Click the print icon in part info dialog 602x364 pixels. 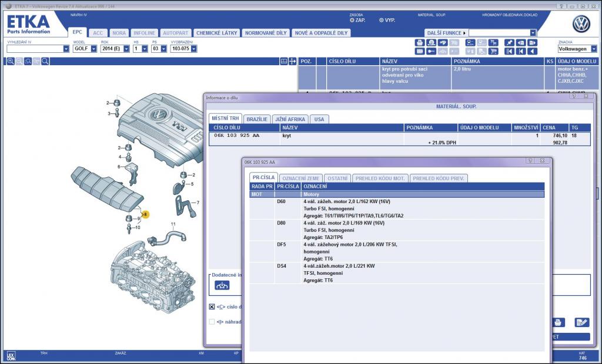pos(558,322)
